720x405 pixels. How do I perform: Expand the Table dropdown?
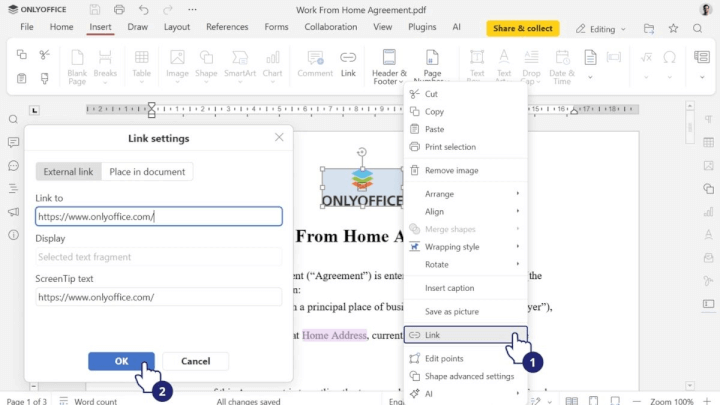tap(141, 83)
